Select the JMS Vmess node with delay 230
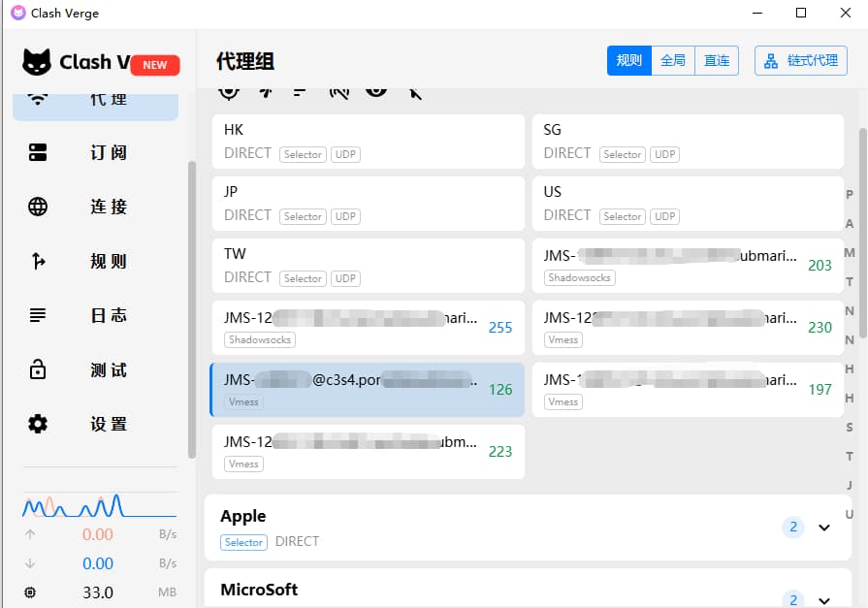Screen dimensions: 868x608 pyautogui.click(x=688, y=327)
